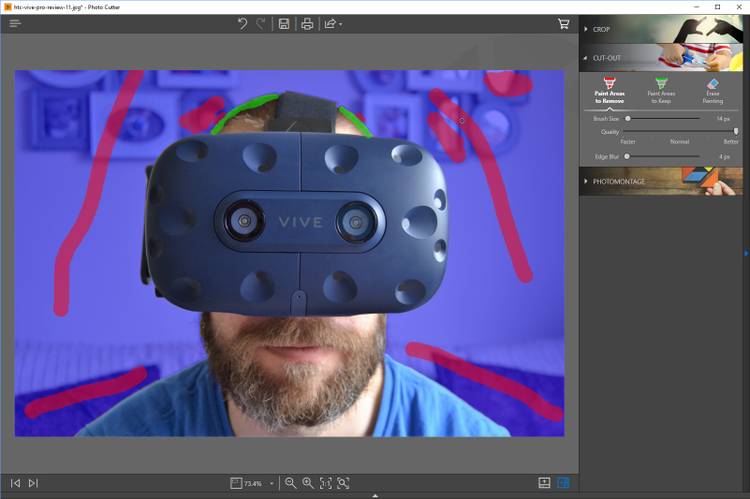Show the original image view
Viewport: 750px width, 499px height.
(x=544, y=483)
